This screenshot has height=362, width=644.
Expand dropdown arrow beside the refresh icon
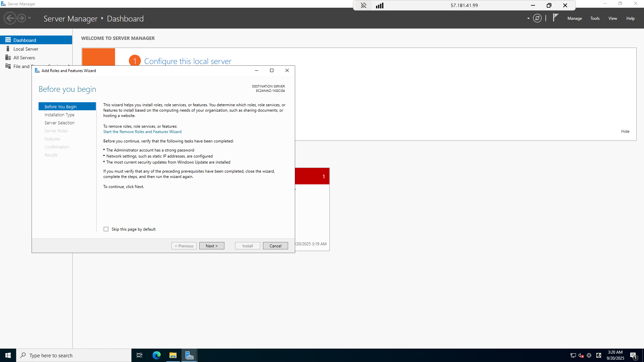pyautogui.click(x=528, y=18)
